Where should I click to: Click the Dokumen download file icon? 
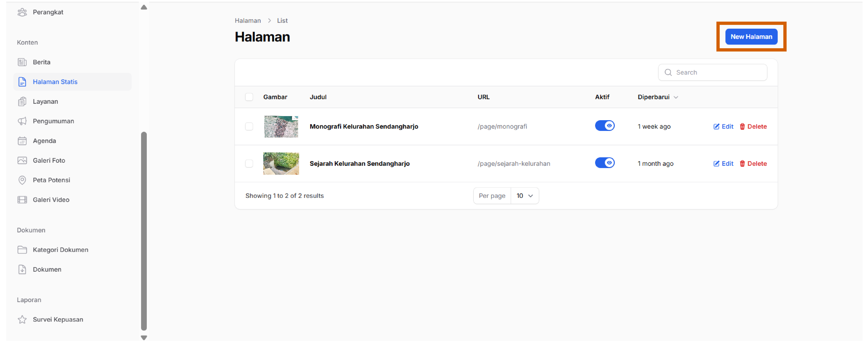coord(22,270)
